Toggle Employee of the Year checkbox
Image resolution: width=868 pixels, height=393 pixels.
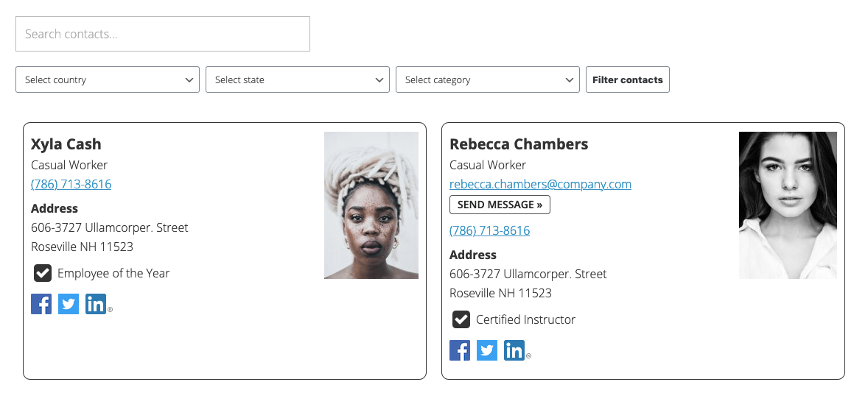pyautogui.click(x=43, y=273)
